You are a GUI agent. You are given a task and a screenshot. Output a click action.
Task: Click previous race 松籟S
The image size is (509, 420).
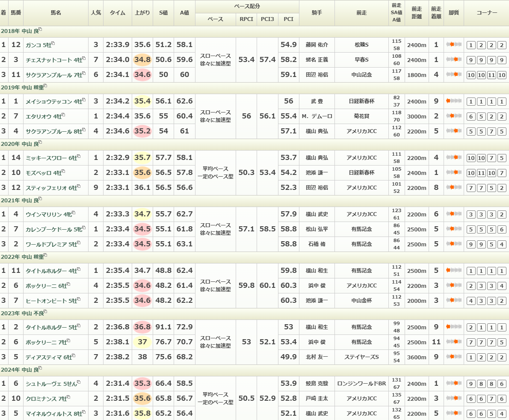(x=361, y=45)
